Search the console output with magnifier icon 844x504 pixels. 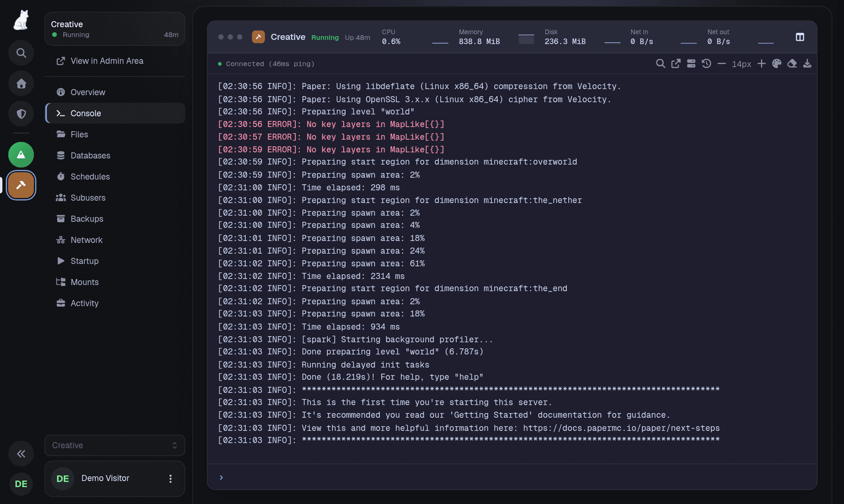coord(660,64)
